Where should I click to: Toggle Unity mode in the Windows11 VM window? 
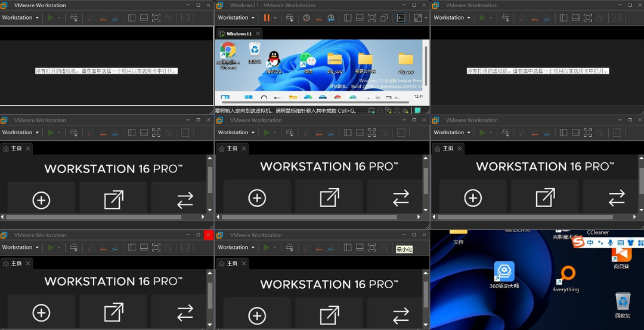[384, 18]
